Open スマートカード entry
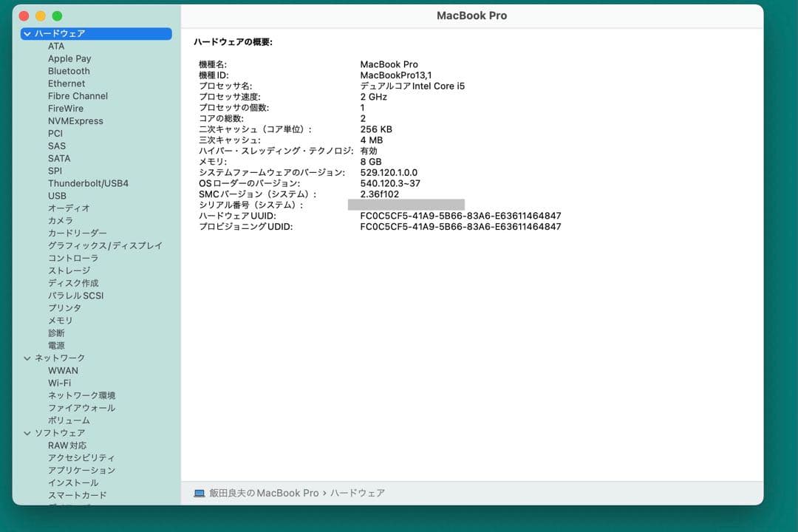Image resolution: width=798 pixels, height=532 pixels. point(78,495)
